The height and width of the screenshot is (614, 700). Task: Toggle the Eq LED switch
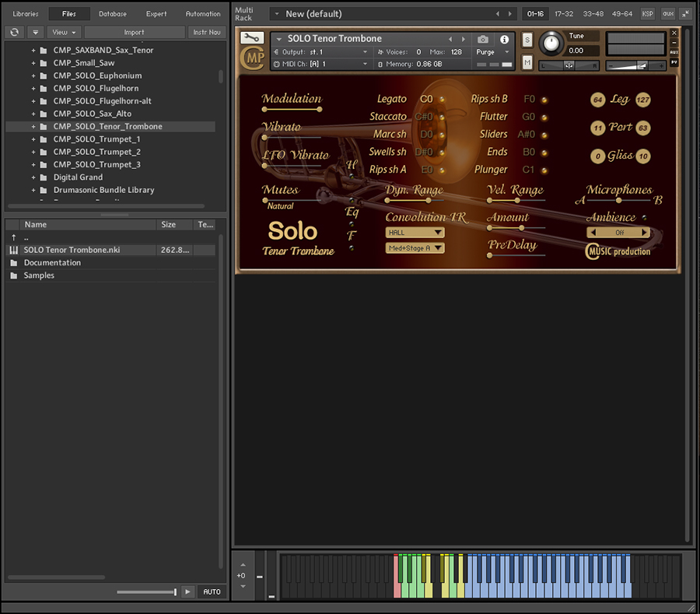point(352,224)
